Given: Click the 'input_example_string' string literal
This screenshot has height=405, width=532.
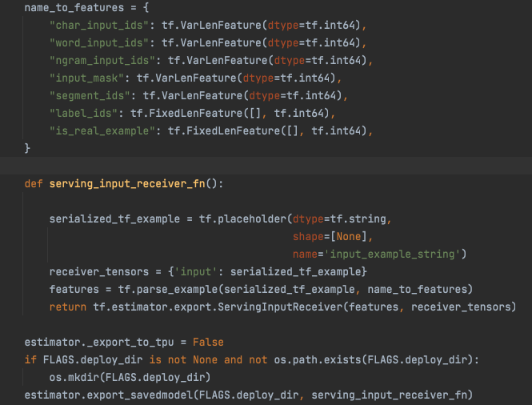Looking at the screenshot, I should pos(392,255).
